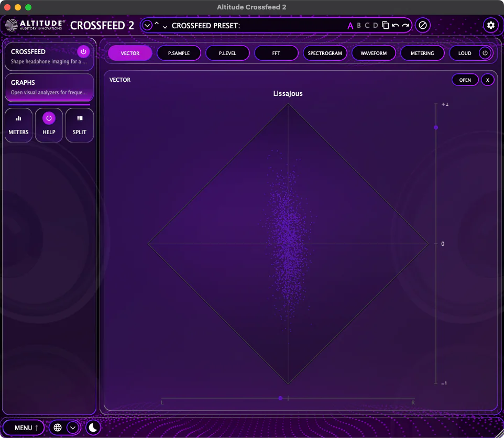
Task: Select preset slot D
Action: click(376, 25)
